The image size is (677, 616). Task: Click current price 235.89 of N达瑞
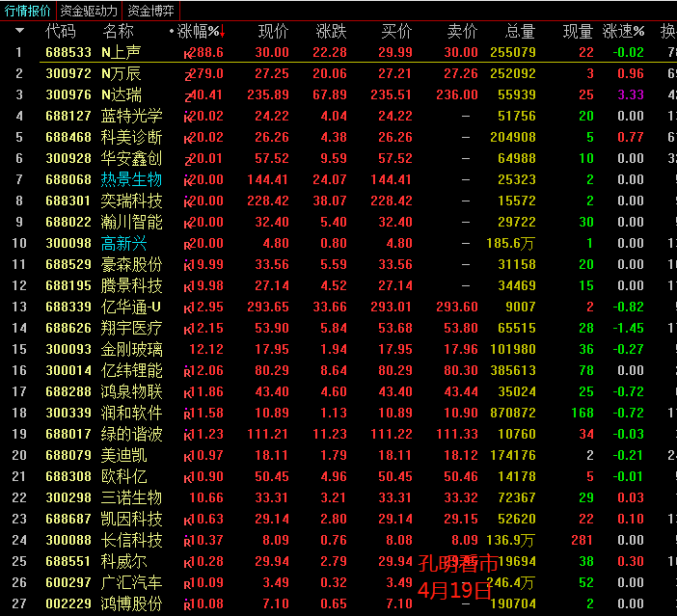tap(268, 94)
